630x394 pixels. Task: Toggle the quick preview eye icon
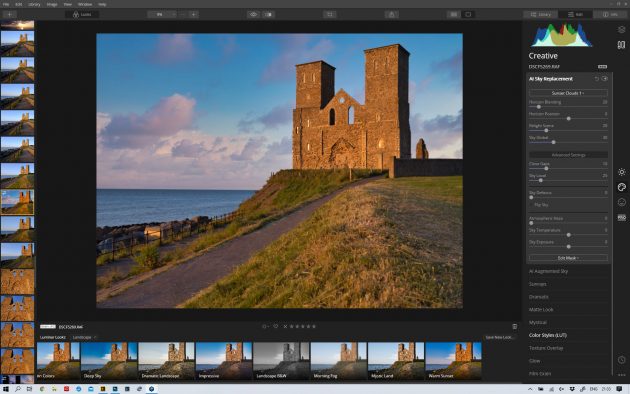[254, 14]
